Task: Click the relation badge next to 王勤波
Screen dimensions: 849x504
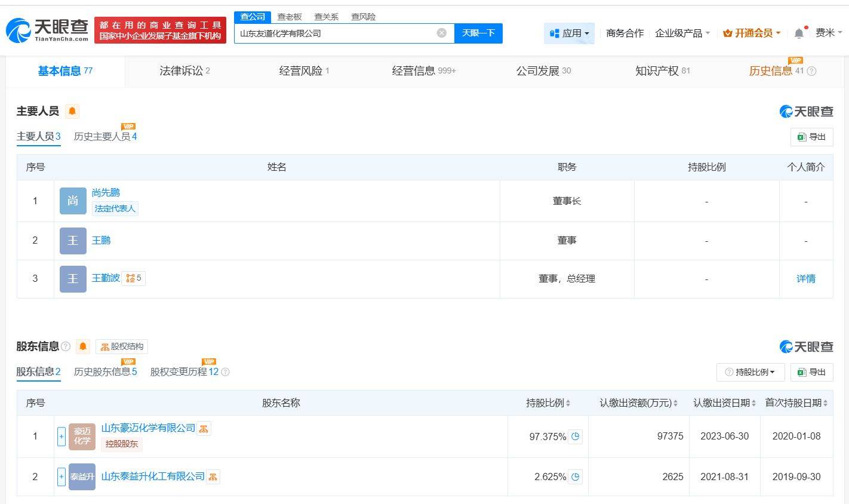Action: coord(134,278)
